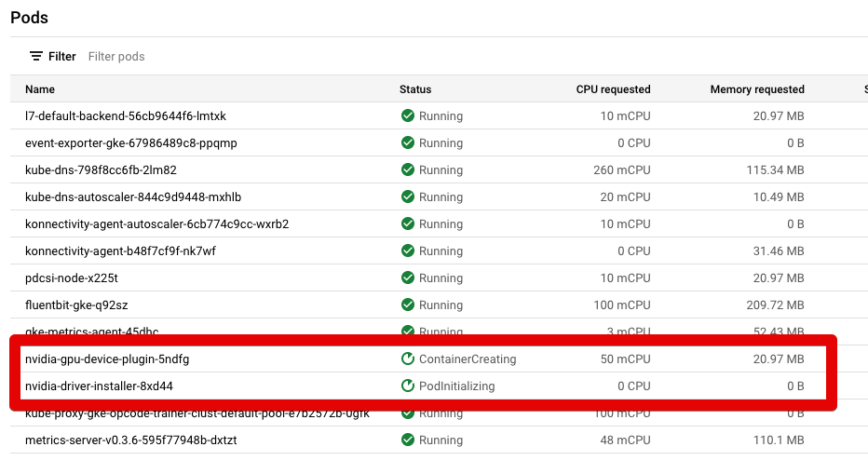Click the green Running icon for l7-default-backend

[x=407, y=116]
